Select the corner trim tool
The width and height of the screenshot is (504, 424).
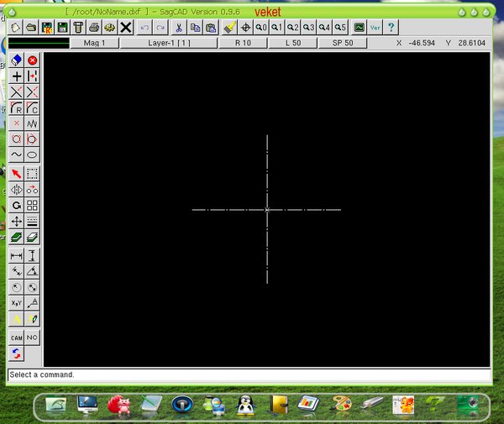(x=32, y=92)
